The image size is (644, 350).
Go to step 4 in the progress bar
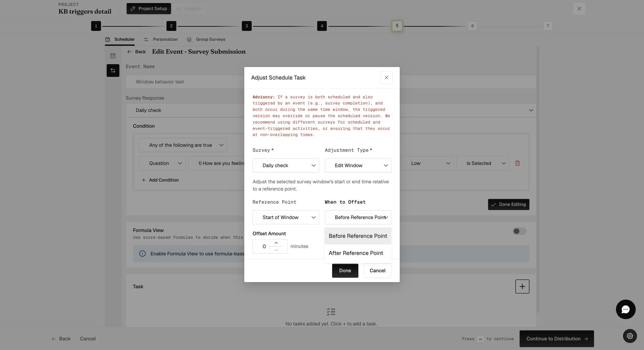[322, 26]
